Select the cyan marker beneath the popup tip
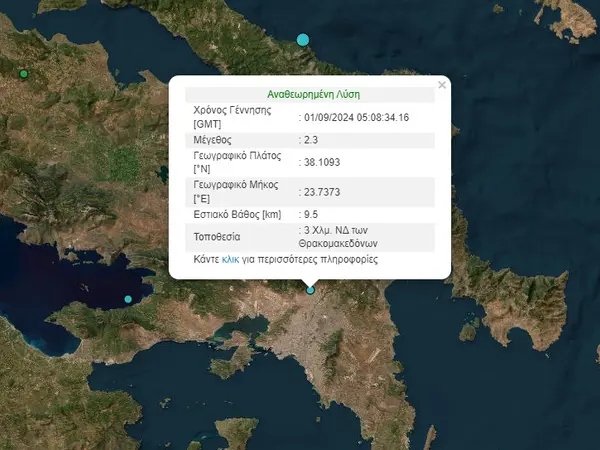The width and height of the screenshot is (600, 450). 310,290
